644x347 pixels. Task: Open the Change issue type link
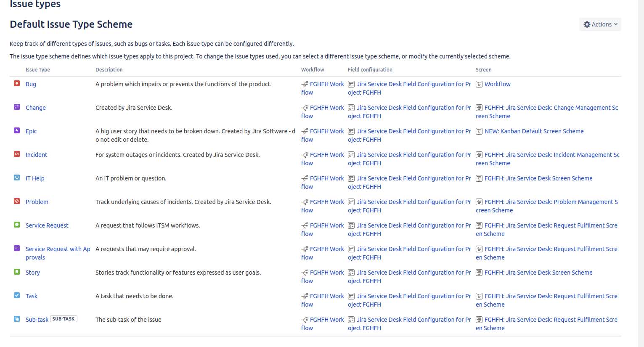[36, 108]
